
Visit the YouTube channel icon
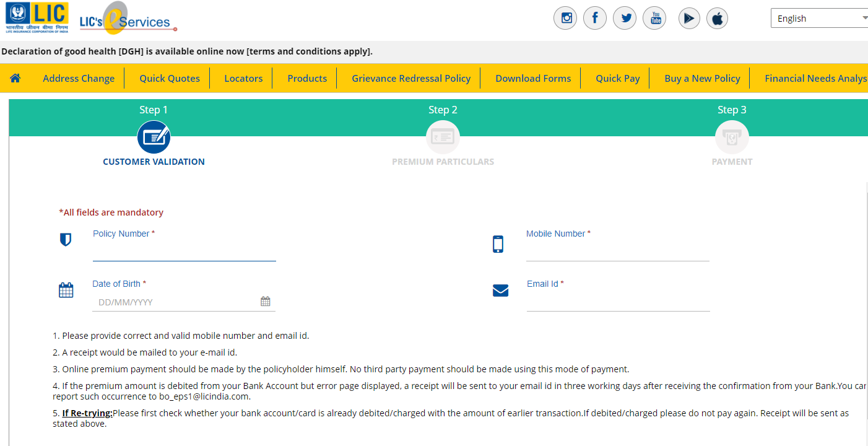(654, 18)
